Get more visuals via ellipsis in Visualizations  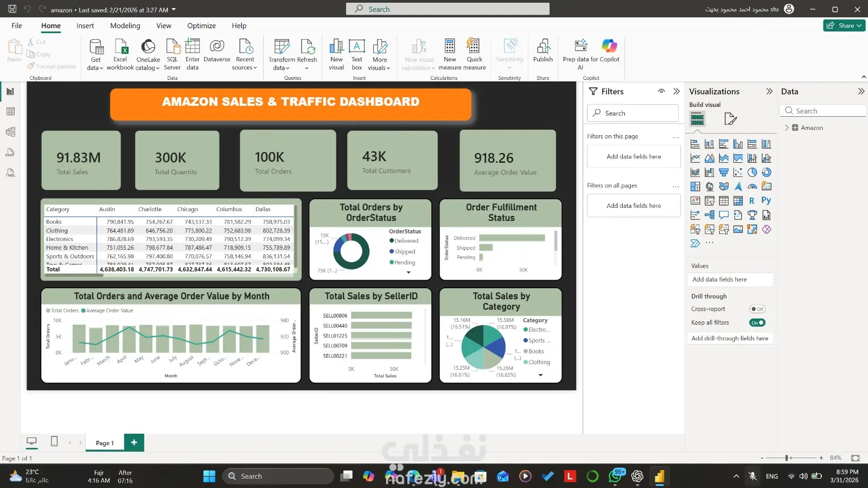[x=710, y=243]
